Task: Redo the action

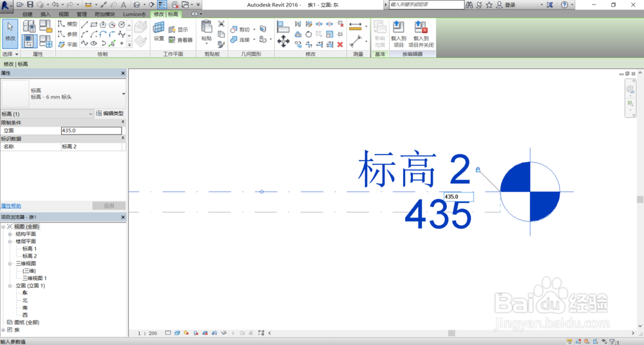Action: pyautogui.click(x=70, y=5)
